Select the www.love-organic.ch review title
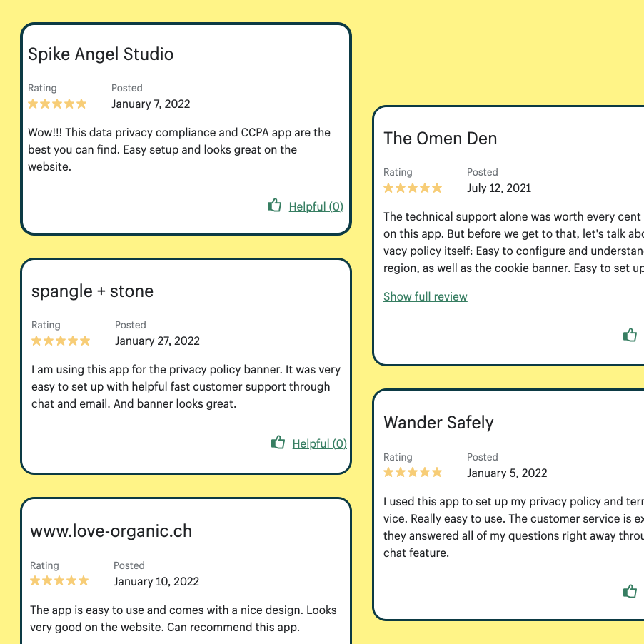Screen dimensions: 644x644 click(111, 531)
